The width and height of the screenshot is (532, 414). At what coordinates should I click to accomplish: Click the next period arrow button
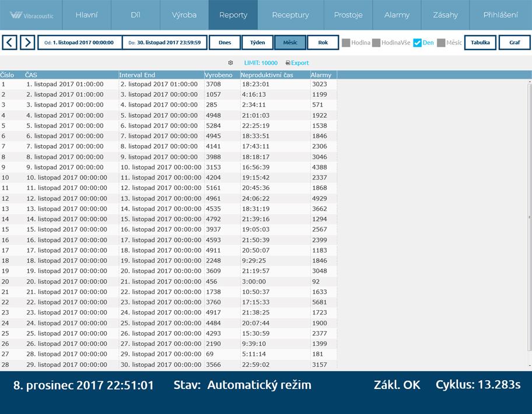tap(27, 43)
